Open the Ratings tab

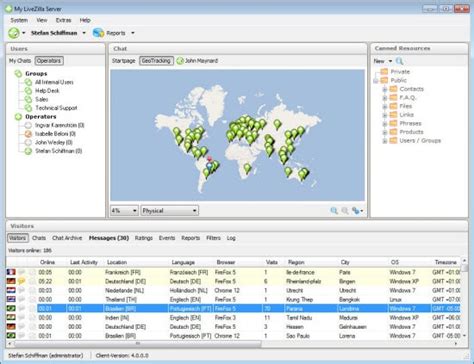[144, 238]
